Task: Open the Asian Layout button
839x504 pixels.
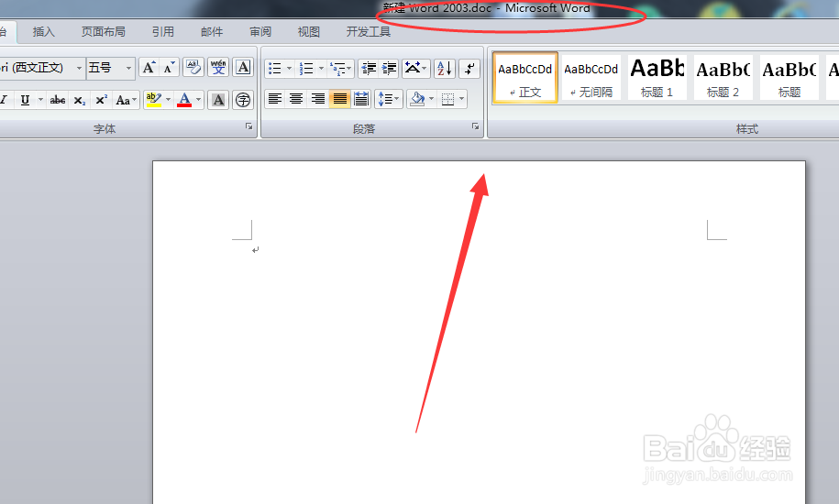Action: click(415, 68)
